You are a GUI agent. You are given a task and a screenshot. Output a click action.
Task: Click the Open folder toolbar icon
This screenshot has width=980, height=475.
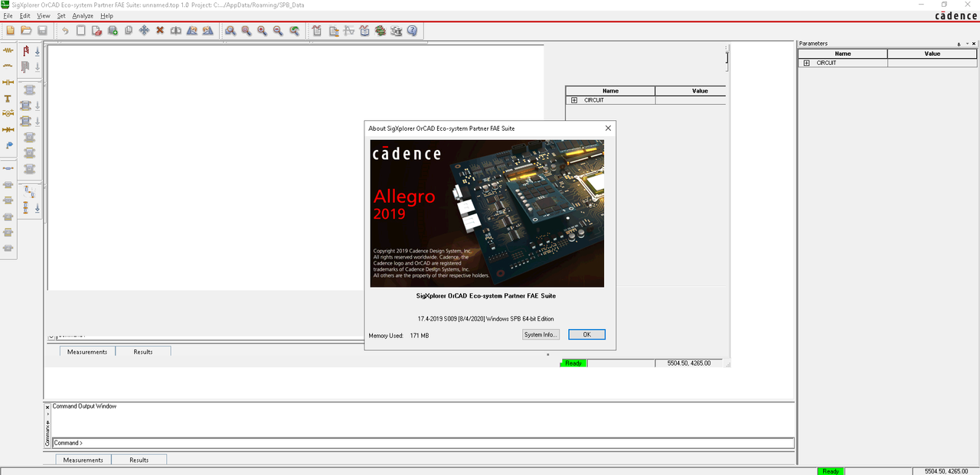point(26,31)
